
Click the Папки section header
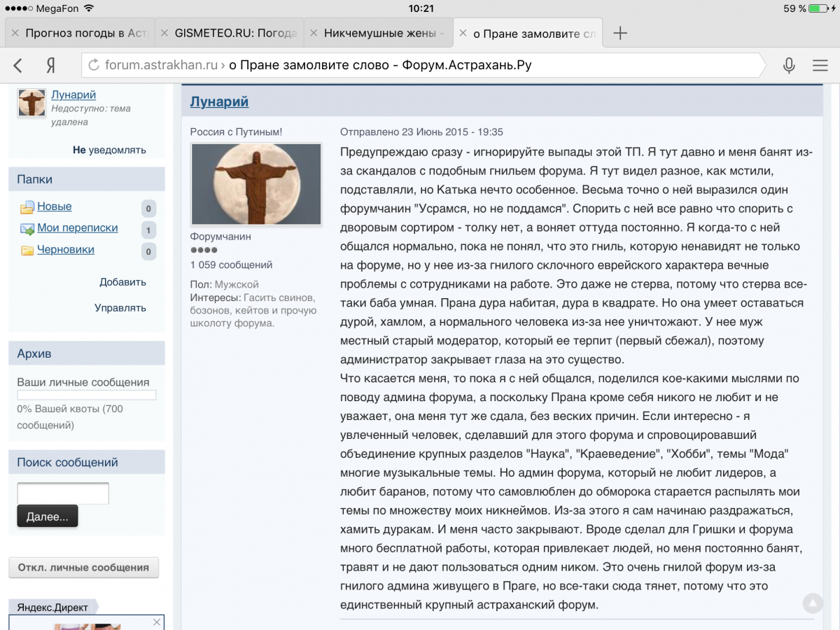[x=87, y=179]
